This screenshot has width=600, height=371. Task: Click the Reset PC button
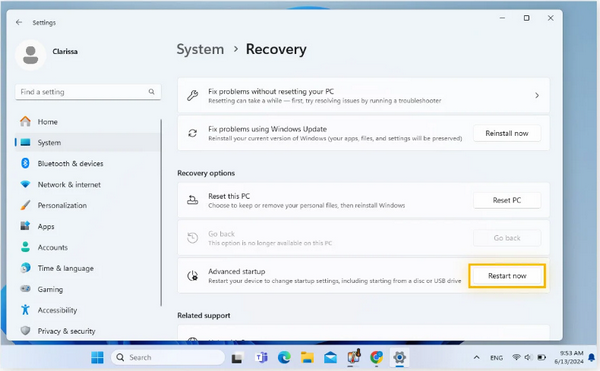(x=507, y=200)
